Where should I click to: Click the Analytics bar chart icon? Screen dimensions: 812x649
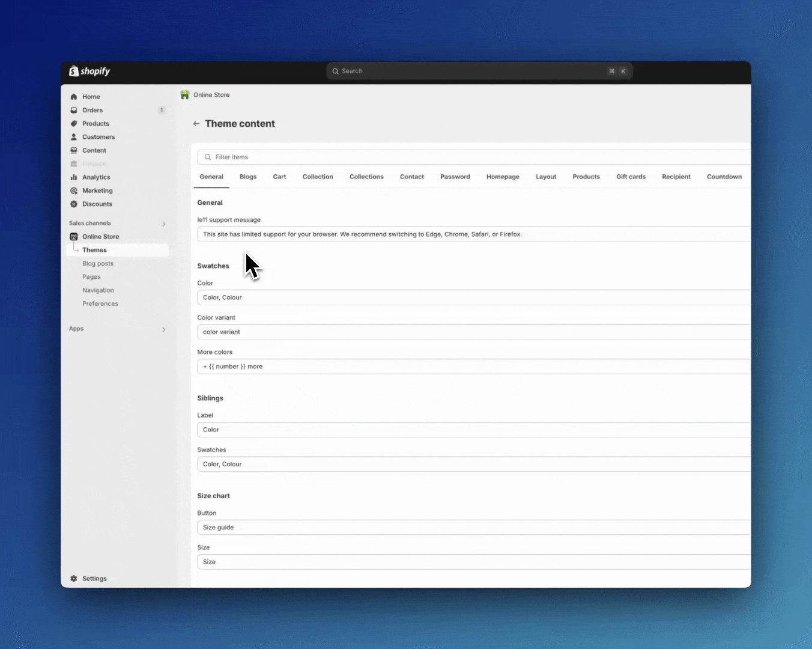coord(74,177)
